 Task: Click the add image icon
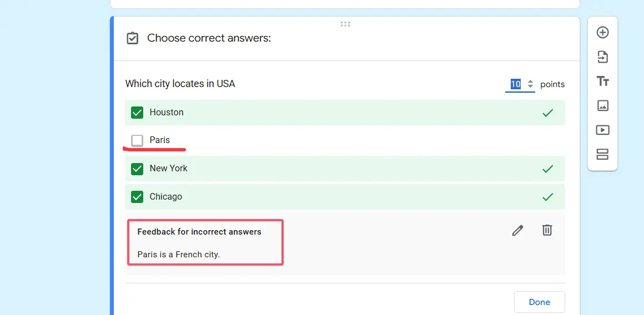(602, 106)
